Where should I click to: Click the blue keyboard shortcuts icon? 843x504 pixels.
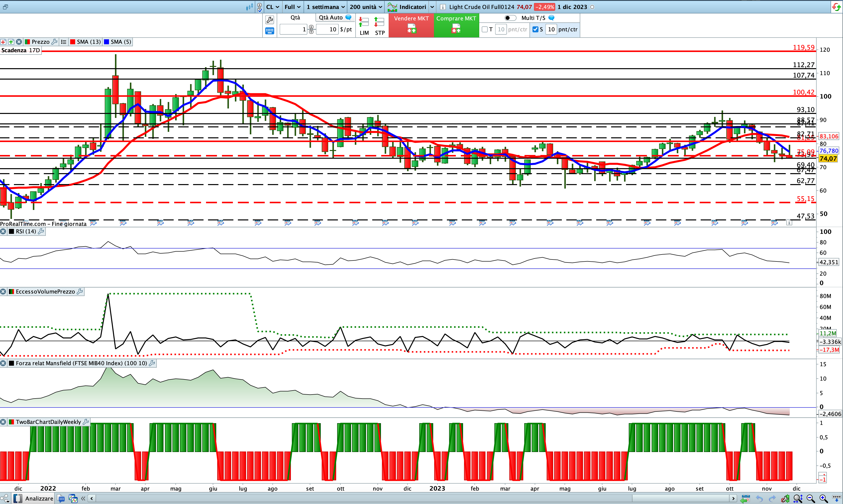pos(270,31)
